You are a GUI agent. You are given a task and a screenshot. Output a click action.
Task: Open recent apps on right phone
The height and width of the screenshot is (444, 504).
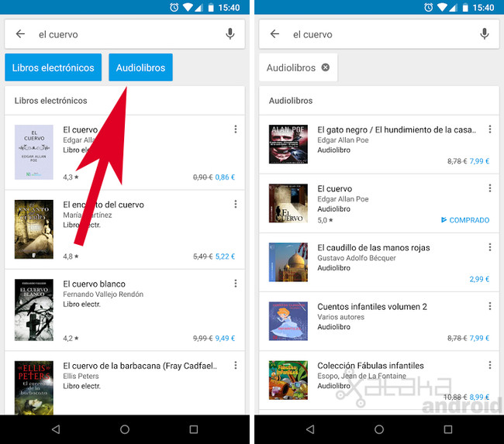(x=447, y=429)
